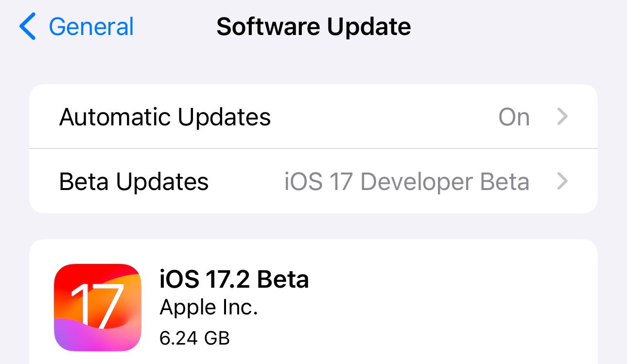Screen dimensions: 627x364
Task: Select the On status for Automatic Updates
Action: 514,117
